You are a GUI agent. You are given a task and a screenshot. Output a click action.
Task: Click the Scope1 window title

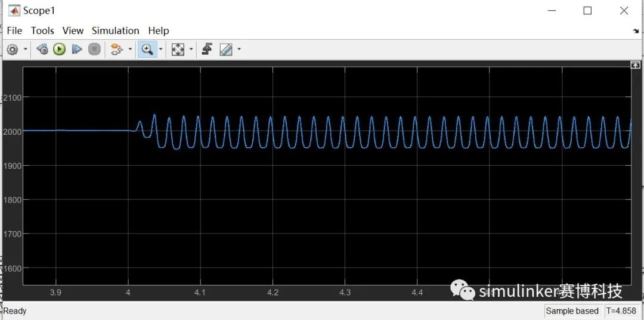point(39,11)
